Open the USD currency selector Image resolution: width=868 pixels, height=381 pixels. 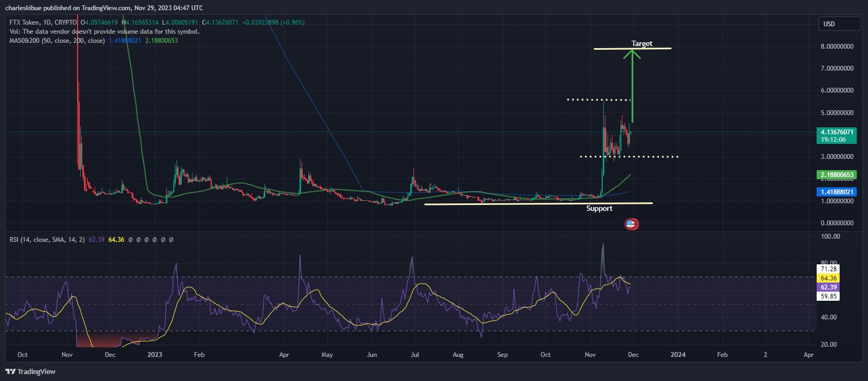click(x=839, y=24)
